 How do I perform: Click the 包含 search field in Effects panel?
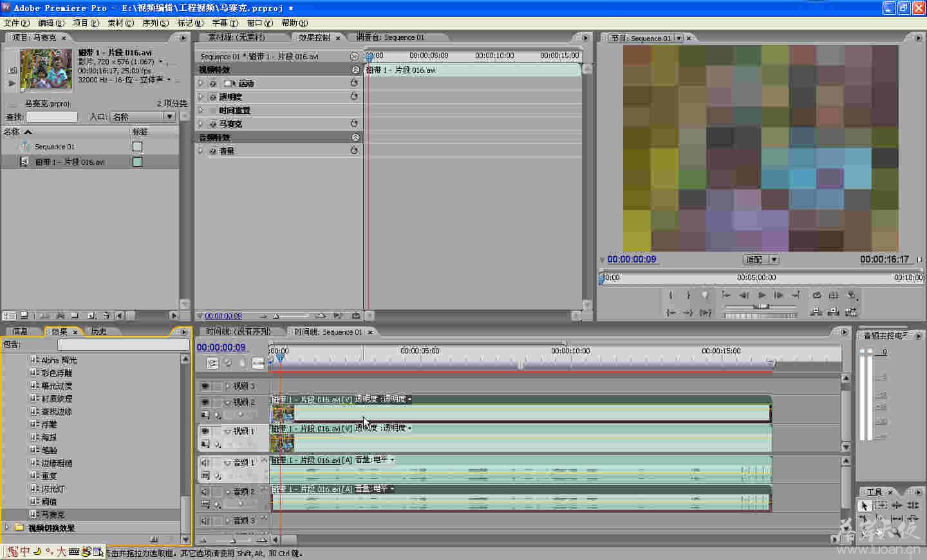coord(122,345)
